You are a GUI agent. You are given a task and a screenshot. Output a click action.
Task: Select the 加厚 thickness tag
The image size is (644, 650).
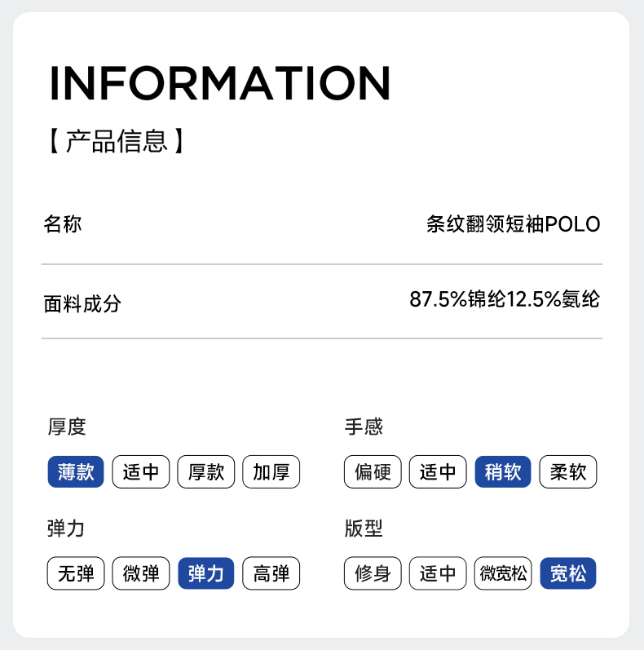click(x=271, y=472)
